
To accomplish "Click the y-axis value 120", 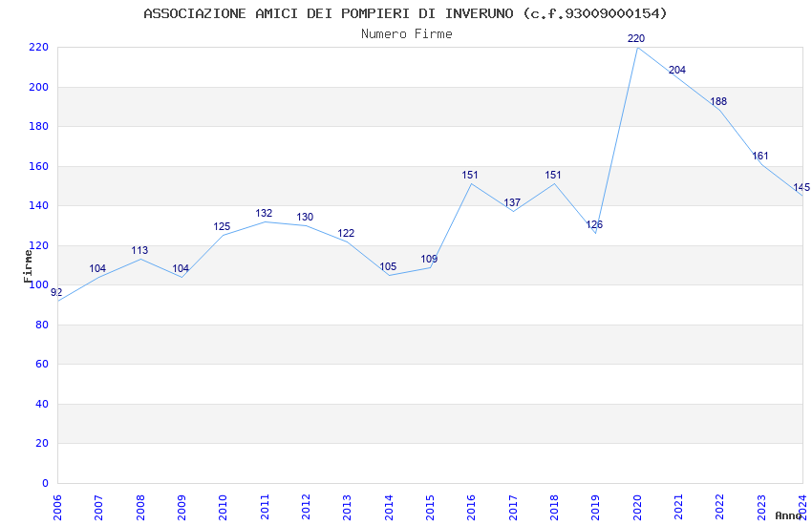I will click(39, 245).
